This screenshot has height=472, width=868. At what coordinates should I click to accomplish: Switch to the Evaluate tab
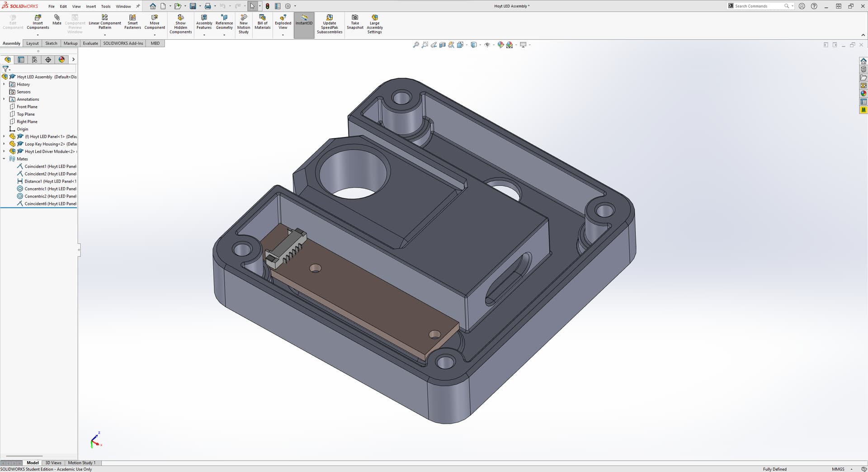pos(90,43)
